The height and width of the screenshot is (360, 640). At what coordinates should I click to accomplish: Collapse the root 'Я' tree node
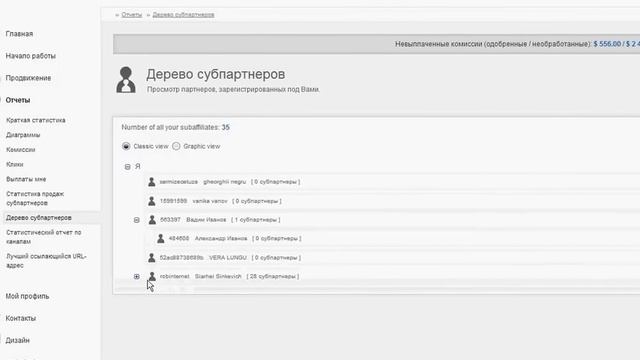[x=127, y=167]
